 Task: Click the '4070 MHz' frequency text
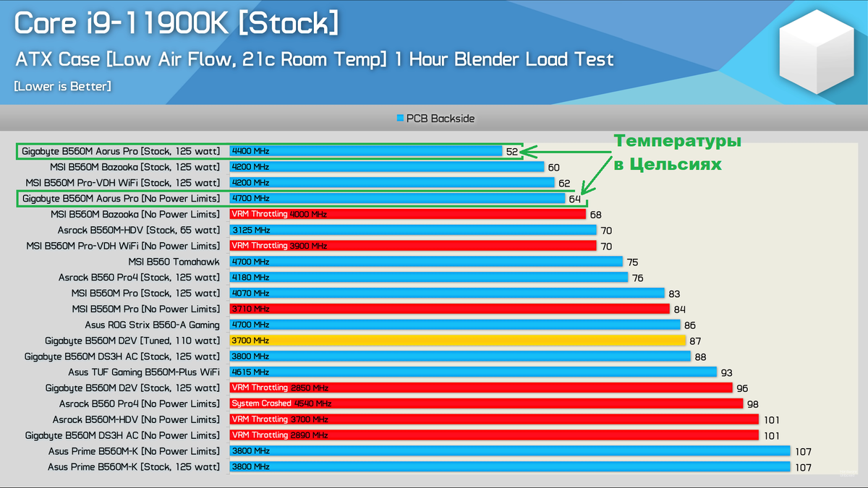tap(250, 294)
